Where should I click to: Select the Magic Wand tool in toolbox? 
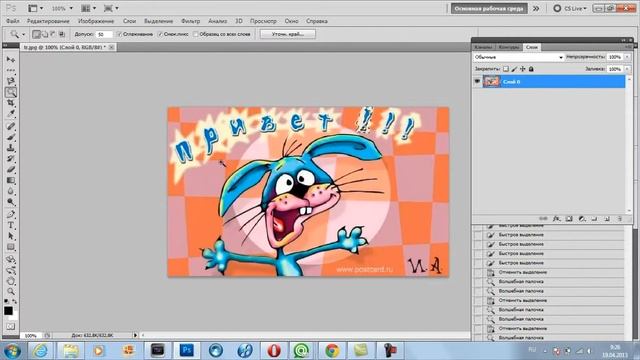(11, 92)
